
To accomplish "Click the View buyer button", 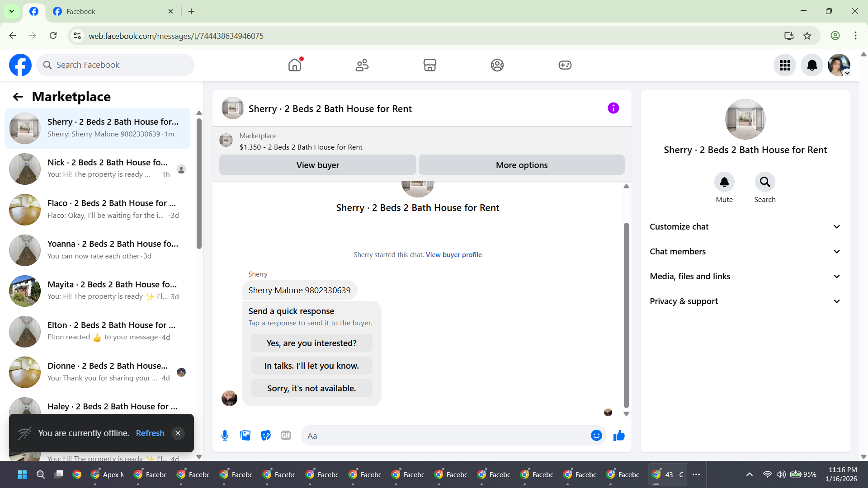I will click(317, 165).
